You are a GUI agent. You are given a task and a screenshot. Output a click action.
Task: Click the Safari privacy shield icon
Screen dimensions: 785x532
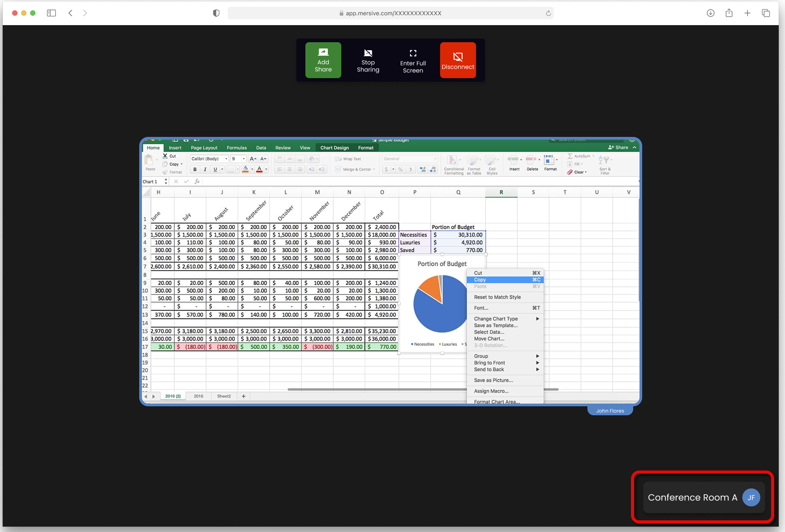click(x=216, y=13)
